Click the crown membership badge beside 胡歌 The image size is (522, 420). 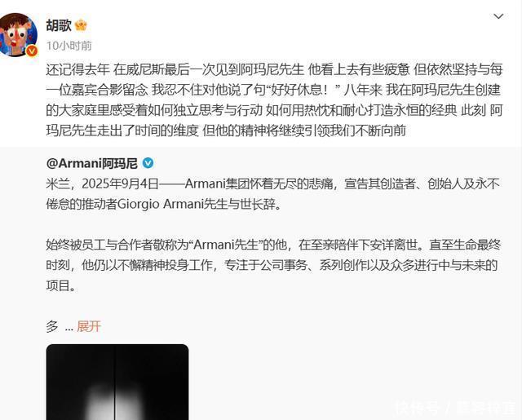pyautogui.click(x=81, y=25)
